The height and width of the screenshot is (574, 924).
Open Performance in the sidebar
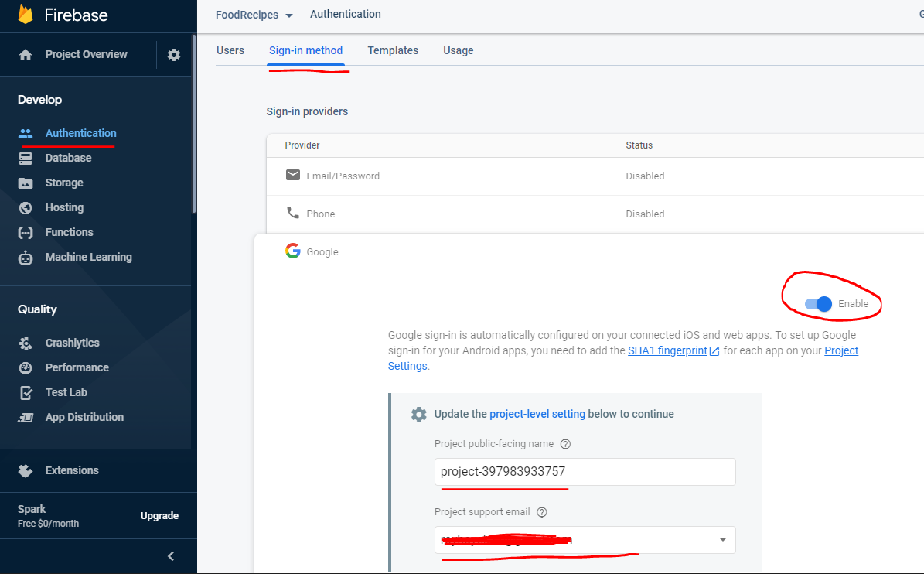point(77,367)
